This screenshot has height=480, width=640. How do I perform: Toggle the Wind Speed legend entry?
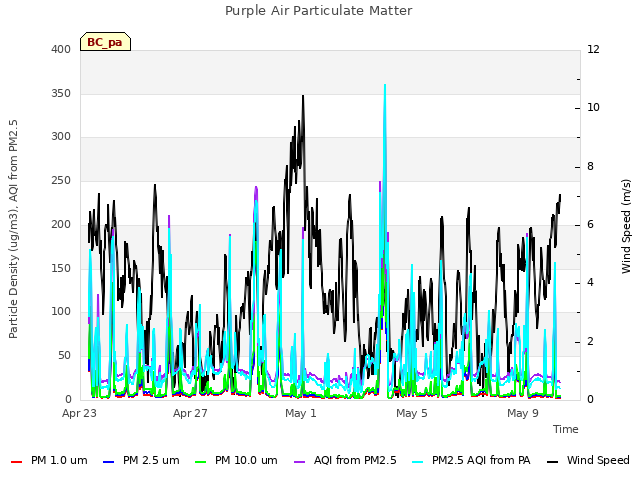[588, 460]
